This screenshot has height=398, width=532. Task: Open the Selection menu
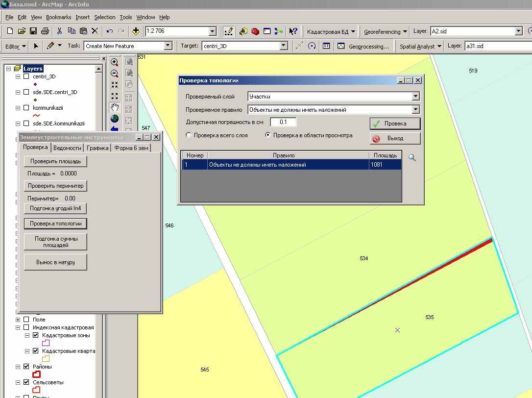pos(104,17)
